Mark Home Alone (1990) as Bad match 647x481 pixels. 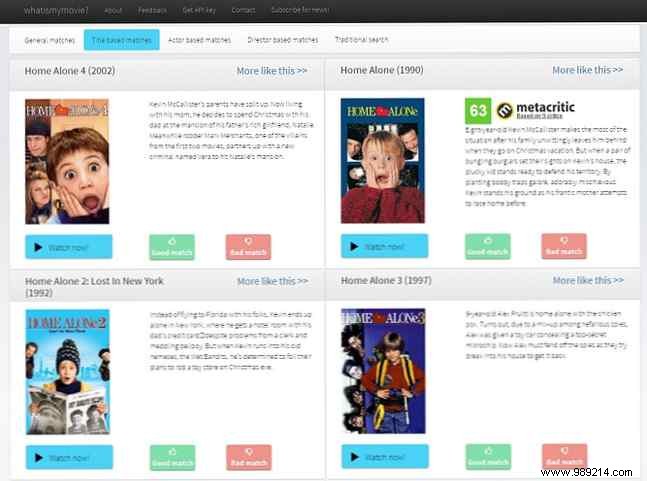[564, 246]
